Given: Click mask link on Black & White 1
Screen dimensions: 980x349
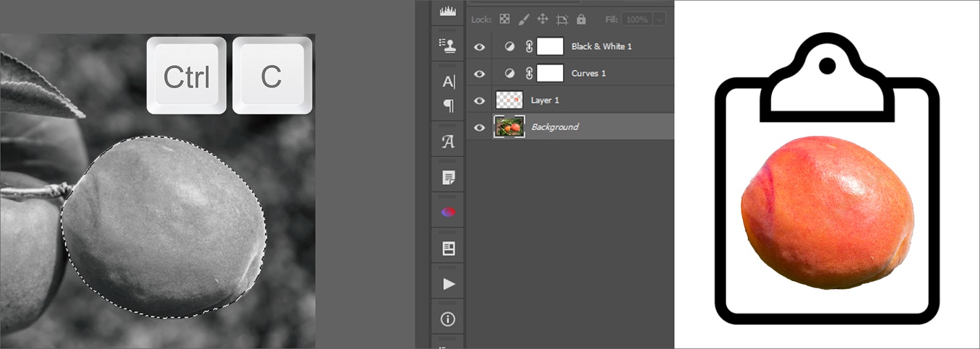Looking at the screenshot, I should (x=529, y=47).
